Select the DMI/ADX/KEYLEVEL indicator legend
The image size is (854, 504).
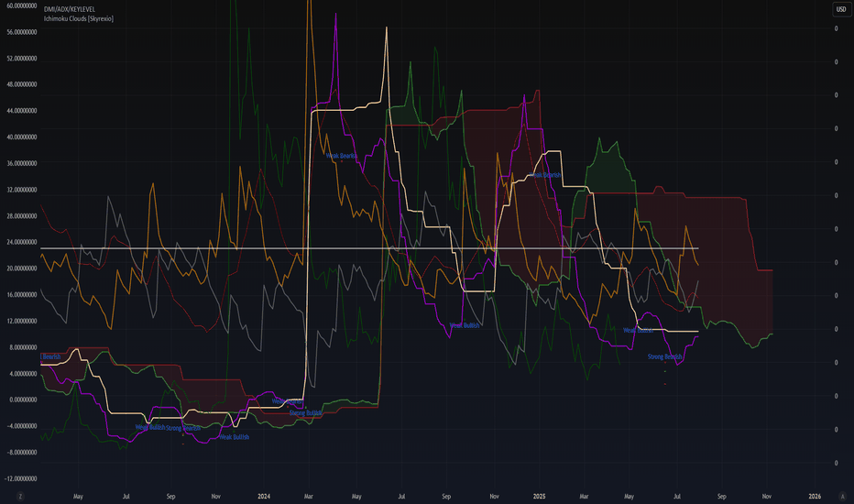[x=69, y=10]
